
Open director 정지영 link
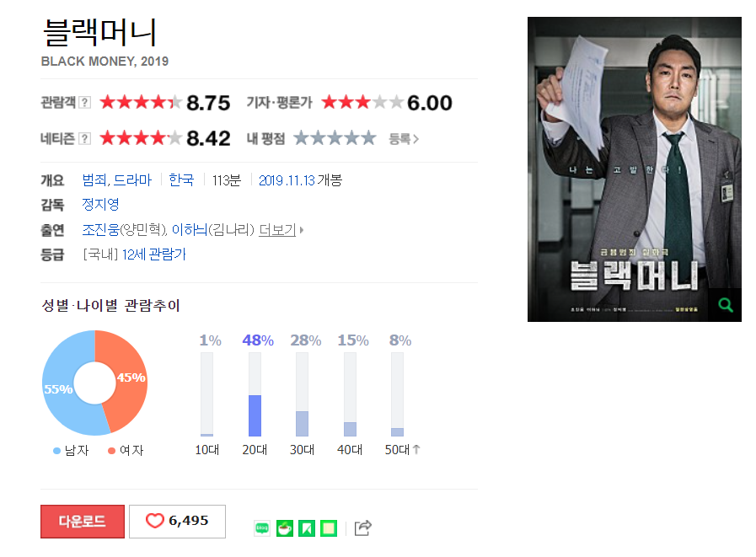coord(100,205)
